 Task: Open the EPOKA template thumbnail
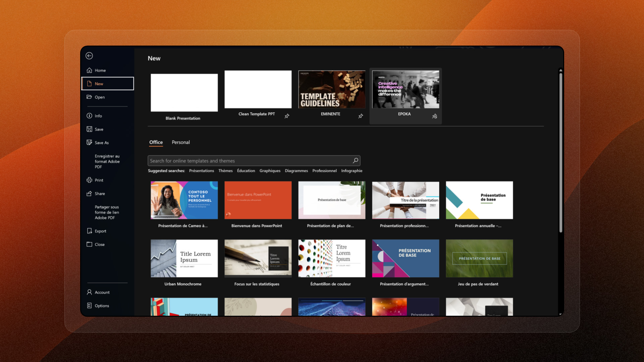coord(406,89)
